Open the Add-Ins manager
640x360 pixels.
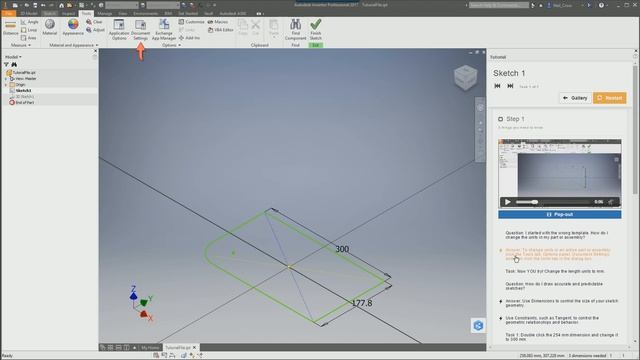click(189, 38)
